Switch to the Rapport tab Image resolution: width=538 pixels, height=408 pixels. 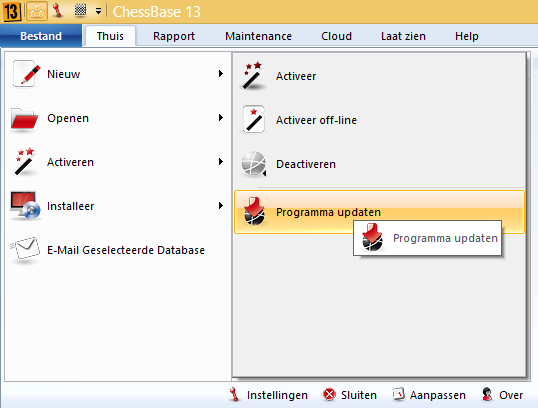point(174,36)
